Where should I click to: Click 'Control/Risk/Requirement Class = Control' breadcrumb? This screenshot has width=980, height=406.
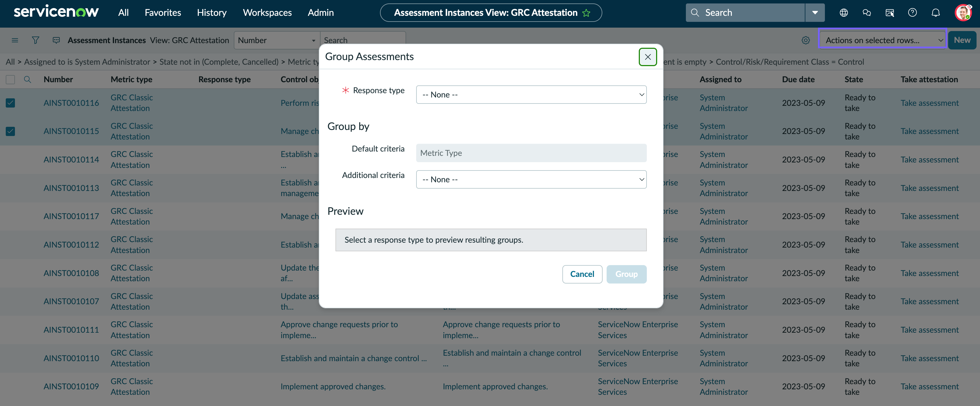click(789, 62)
